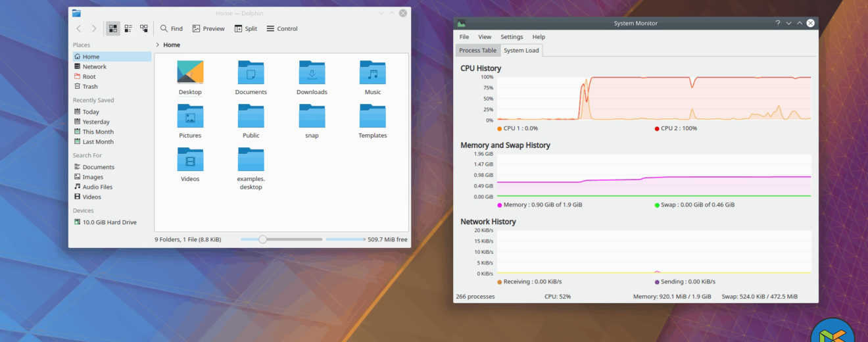This screenshot has height=342, width=868.
Task: Switch to the Process Table tab
Action: (477, 51)
